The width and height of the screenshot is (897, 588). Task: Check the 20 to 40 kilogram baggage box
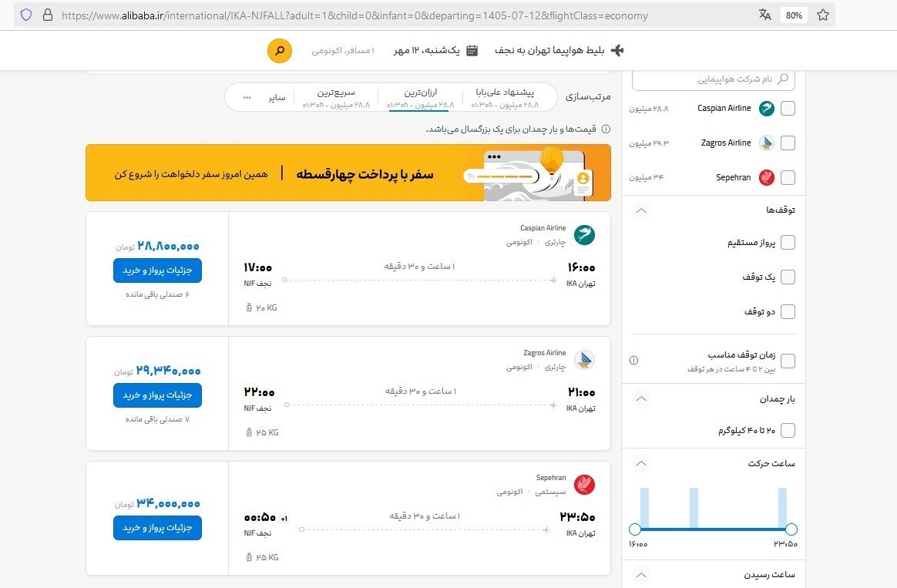tap(788, 430)
